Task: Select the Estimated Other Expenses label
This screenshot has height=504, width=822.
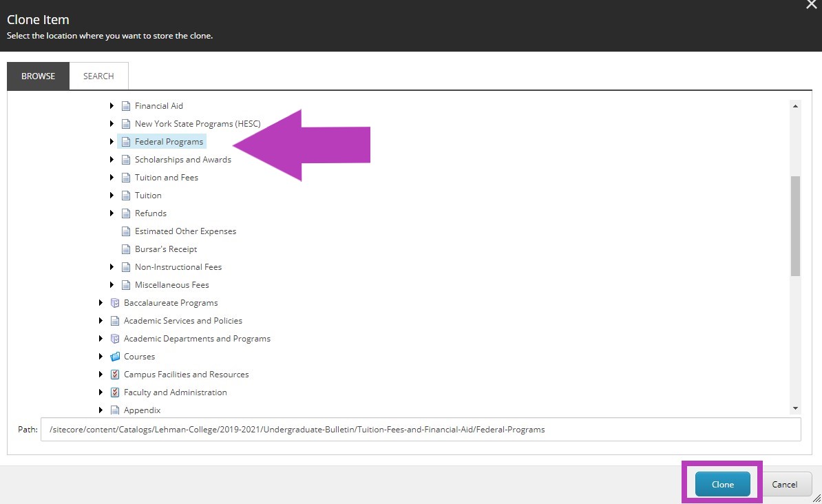Action: (x=186, y=231)
